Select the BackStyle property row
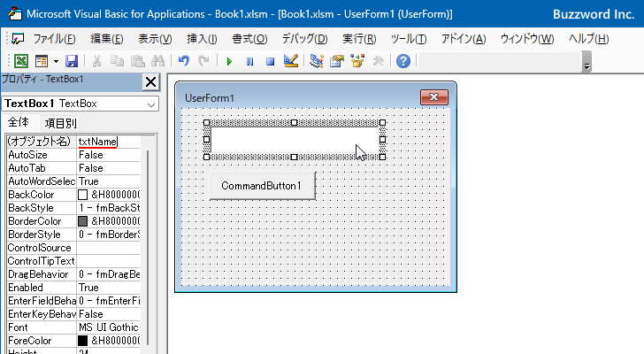 (x=73, y=208)
